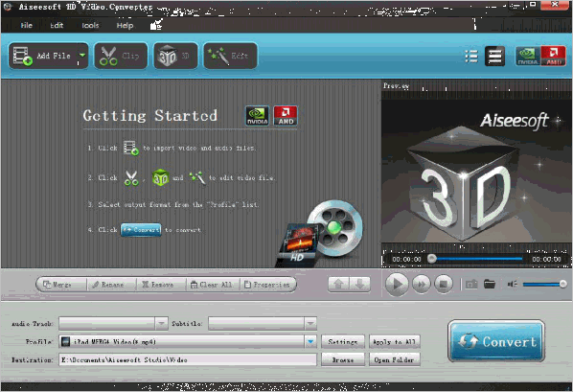Viewport: 573px width, 392px height.
Task: Click the large Convert button
Action: 496,341
